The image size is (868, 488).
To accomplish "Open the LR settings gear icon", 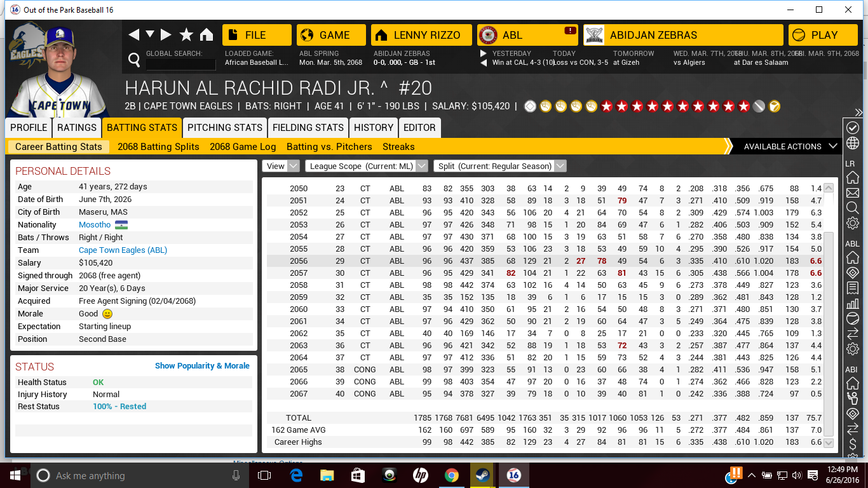I will 853,223.
